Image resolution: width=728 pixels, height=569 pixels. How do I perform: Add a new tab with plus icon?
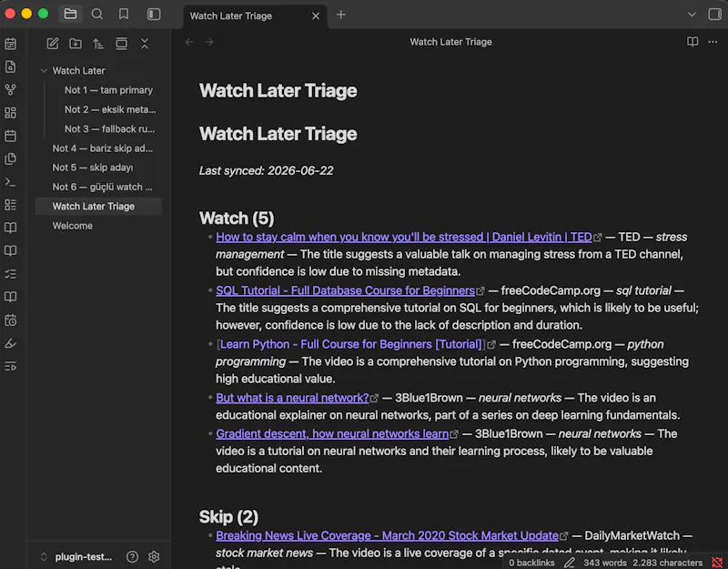[340, 15]
